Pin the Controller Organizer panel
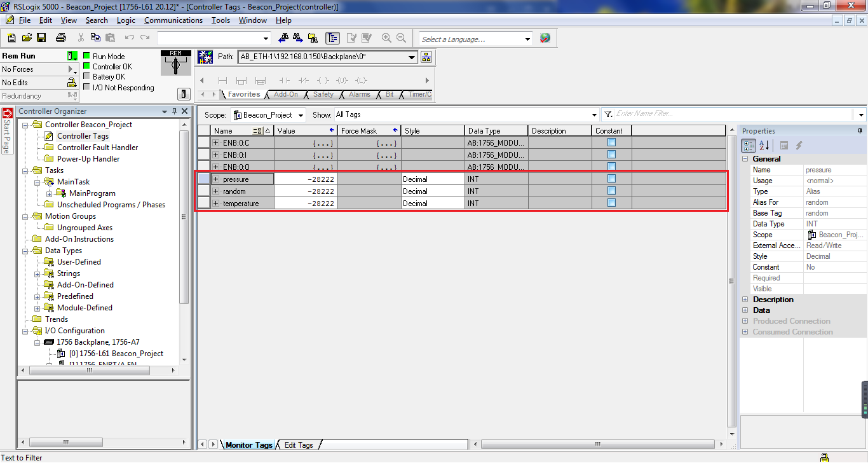Viewport: 868px width, 463px height. (x=175, y=111)
